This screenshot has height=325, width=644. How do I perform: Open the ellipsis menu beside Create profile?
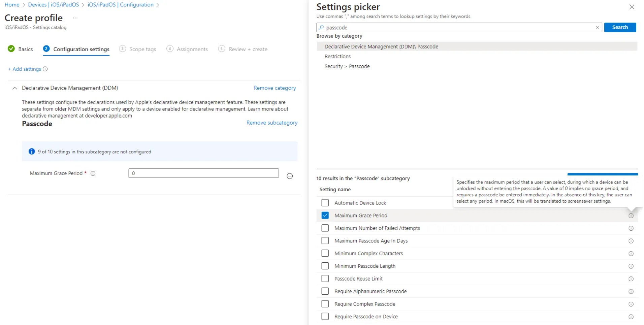pyautogui.click(x=75, y=18)
